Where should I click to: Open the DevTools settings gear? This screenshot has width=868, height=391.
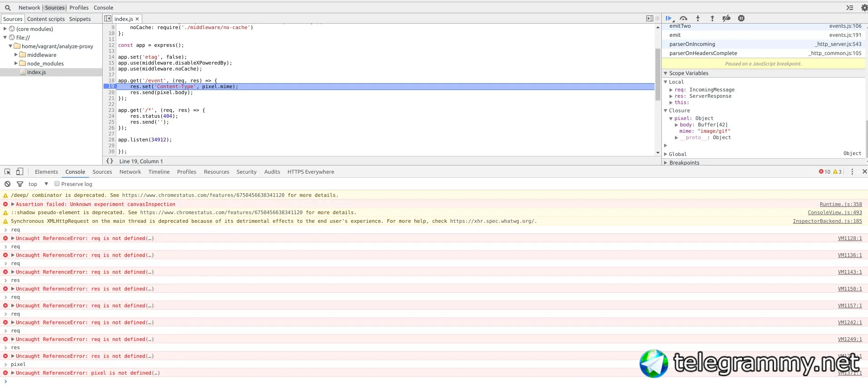[x=864, y=8]
